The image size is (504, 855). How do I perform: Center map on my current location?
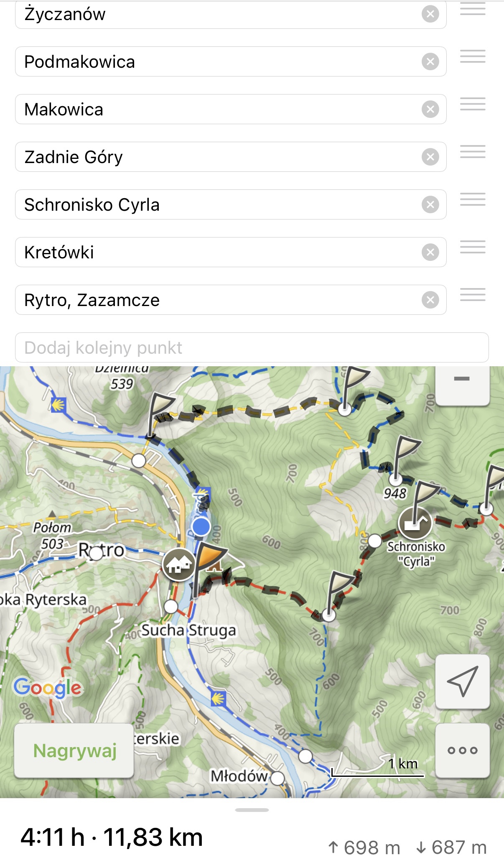462,681
